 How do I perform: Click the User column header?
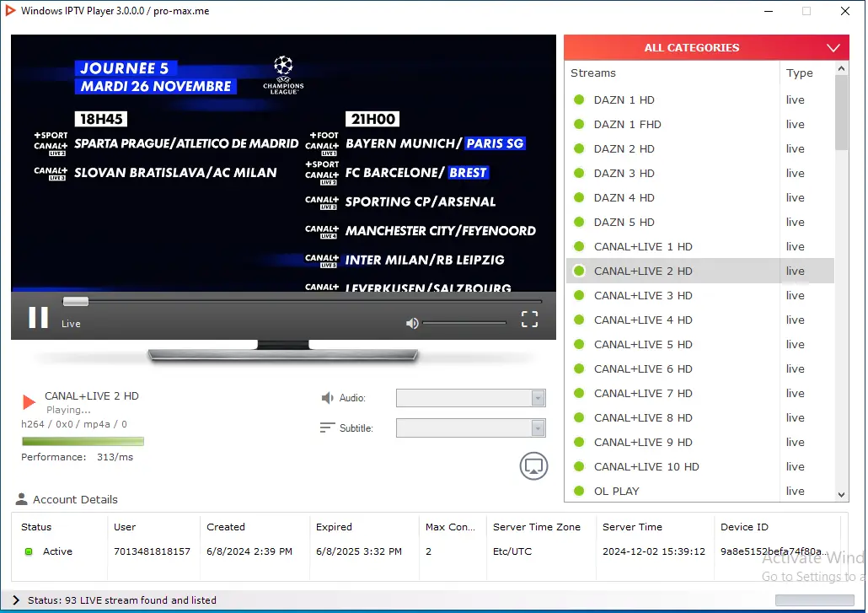pyautogui.click(x=153, y=527)
